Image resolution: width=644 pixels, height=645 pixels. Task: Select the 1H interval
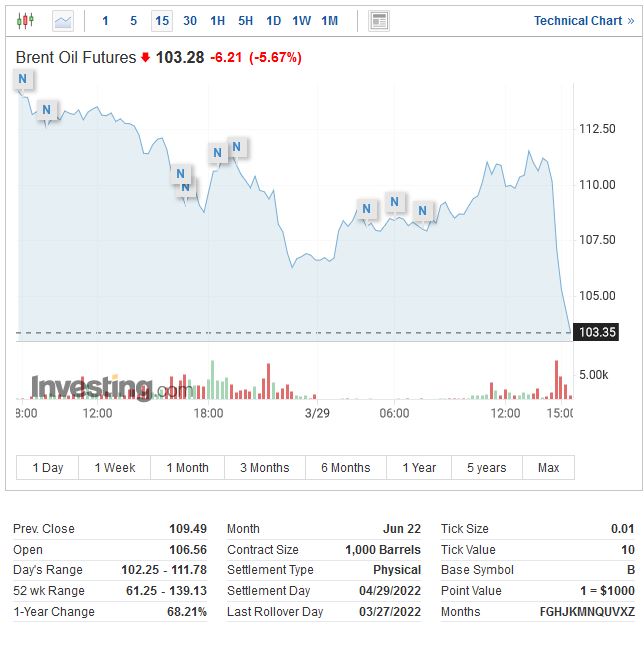[x=217, y=20]
